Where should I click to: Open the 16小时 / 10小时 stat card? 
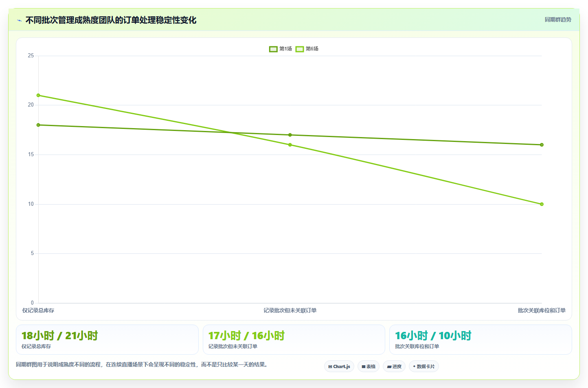(x=480, y=340)
